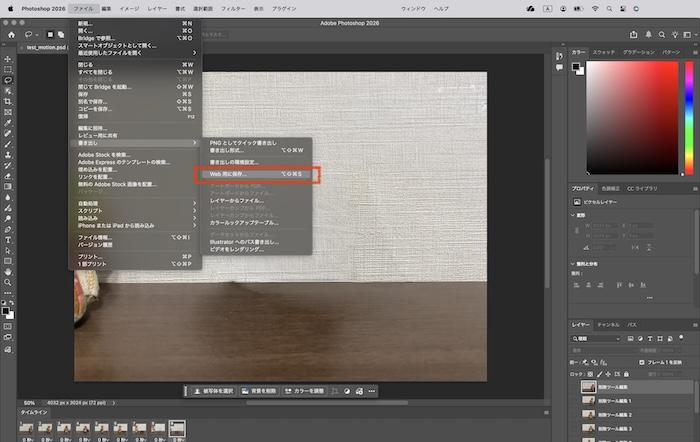Select the Rectangular Marquee tool
700x442 pixels.
pyautogui.click(x=8, y=70)
